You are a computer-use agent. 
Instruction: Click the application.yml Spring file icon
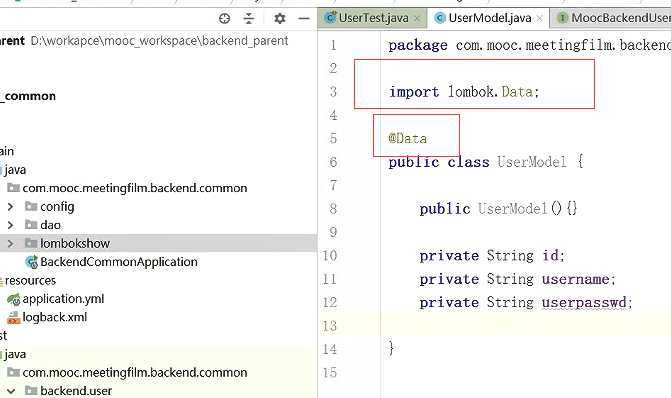pos(14,299)
